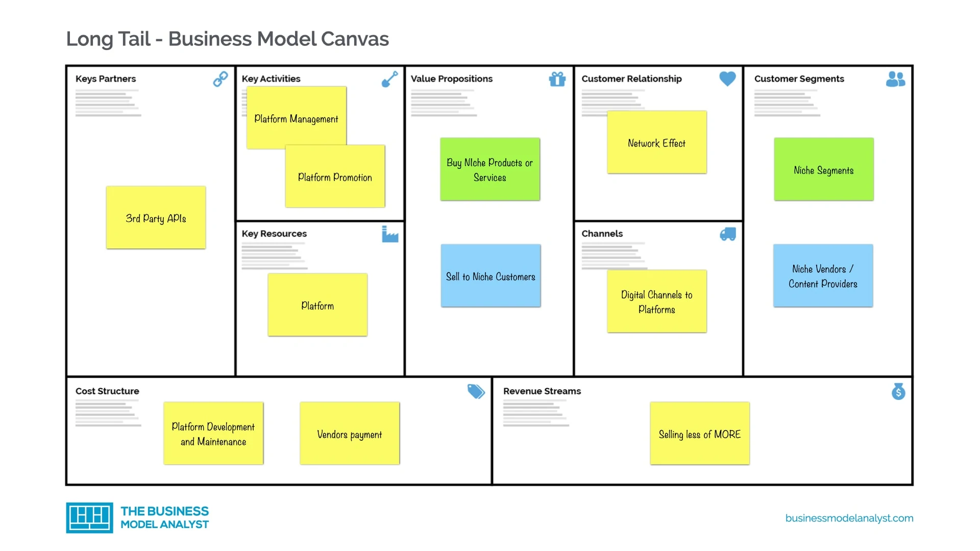The width and height of the screenshot is (980, 551).
Task: Click the Key Partners chain link icon
Action: [x=220, y=78]
